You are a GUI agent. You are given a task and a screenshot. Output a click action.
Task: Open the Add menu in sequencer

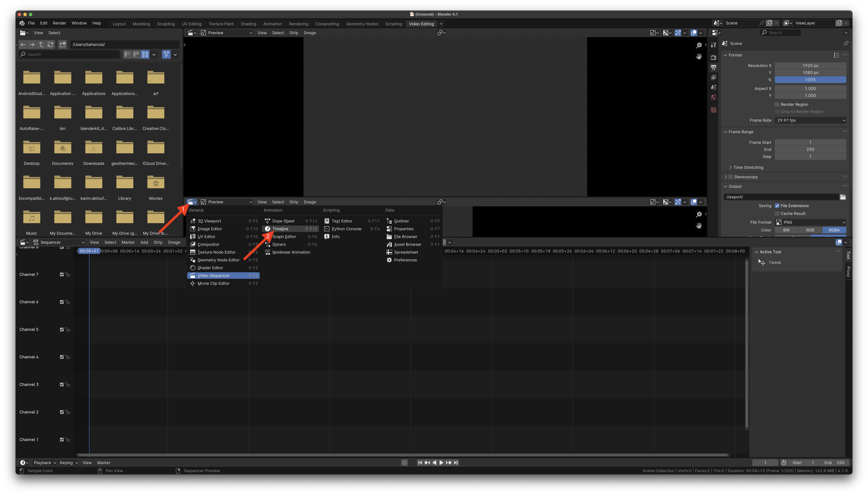[144, 242]
